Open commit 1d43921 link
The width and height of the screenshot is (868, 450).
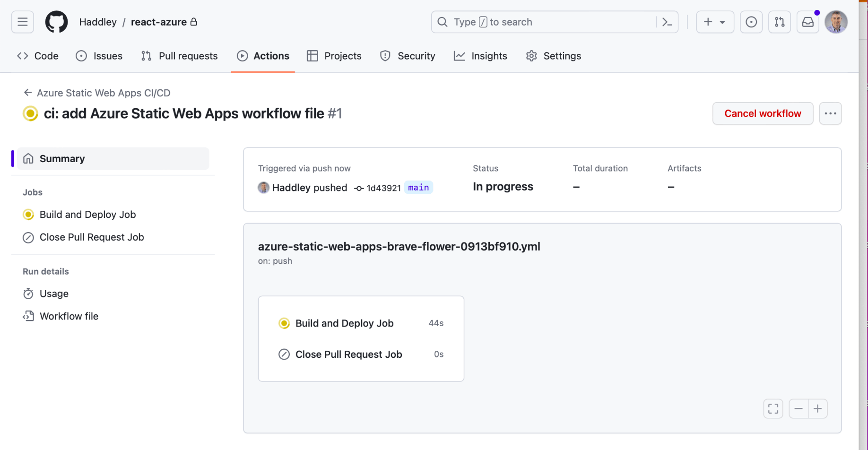coord(383,188)
